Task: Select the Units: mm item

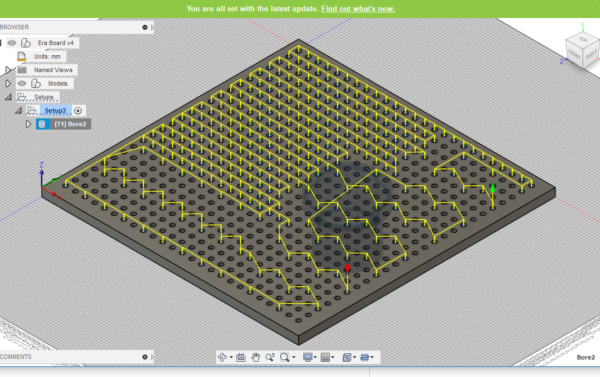Action: coord(47,56)
